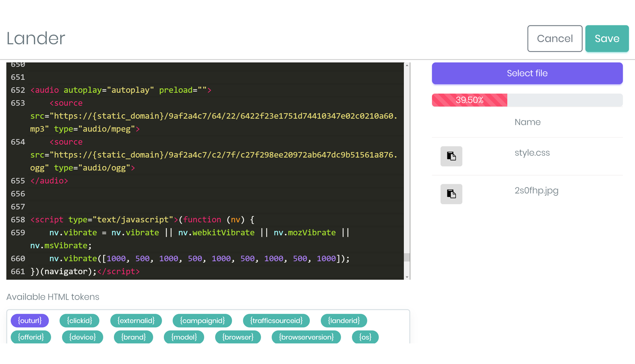Open the Select file uploader
This screenshot has height=364, width=635.
point(527,73)
